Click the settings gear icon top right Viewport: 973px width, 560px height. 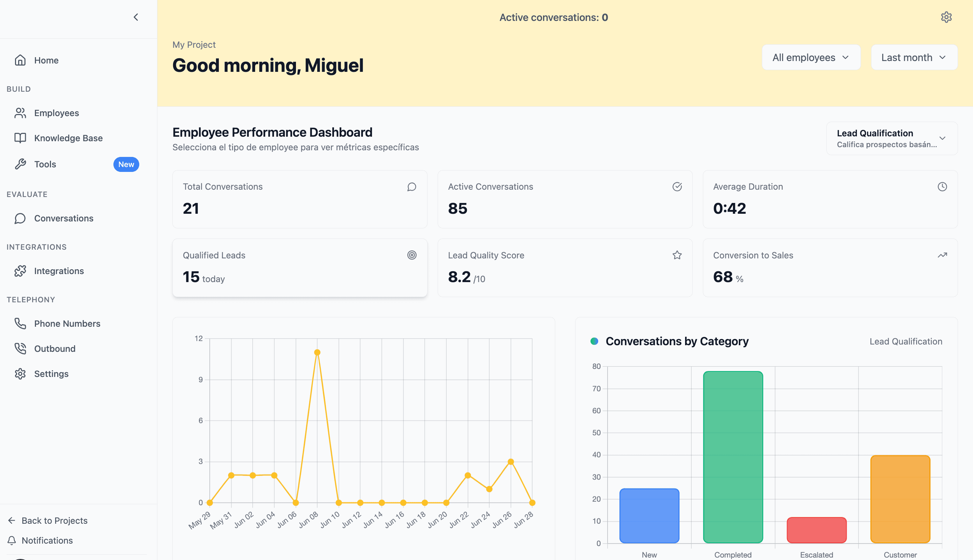tap(946, 17)
